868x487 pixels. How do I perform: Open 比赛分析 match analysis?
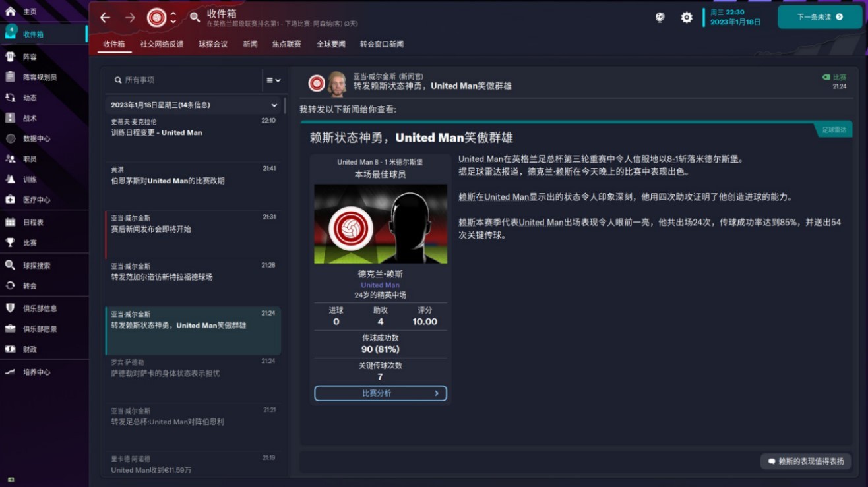pos(380,392)
